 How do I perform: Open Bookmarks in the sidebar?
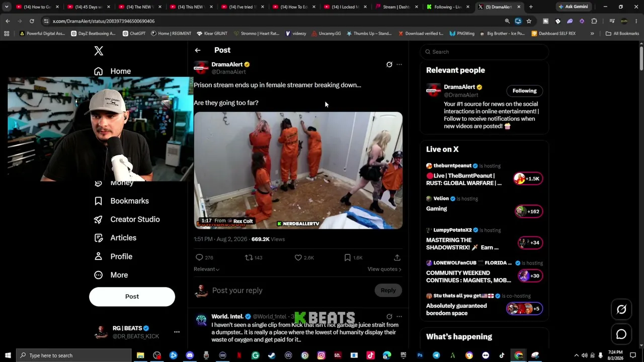(x=122, y=201)
